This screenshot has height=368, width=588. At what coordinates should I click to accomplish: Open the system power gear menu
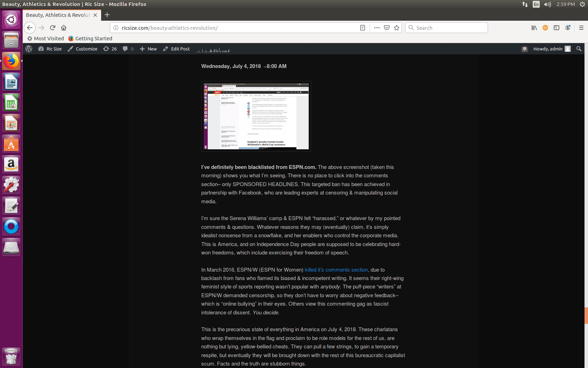point(582,4)
